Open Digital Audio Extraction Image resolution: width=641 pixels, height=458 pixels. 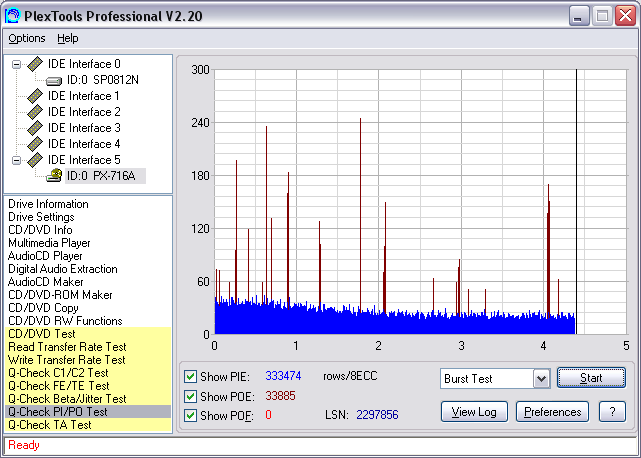63,269
